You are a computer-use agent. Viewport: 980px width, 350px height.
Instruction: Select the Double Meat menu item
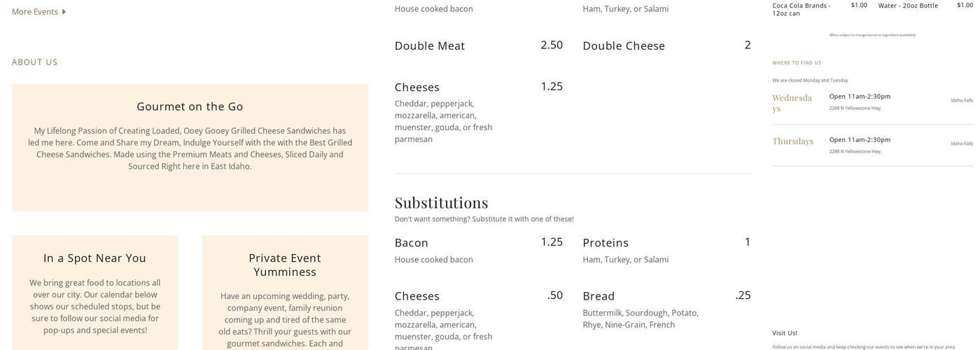430,45
